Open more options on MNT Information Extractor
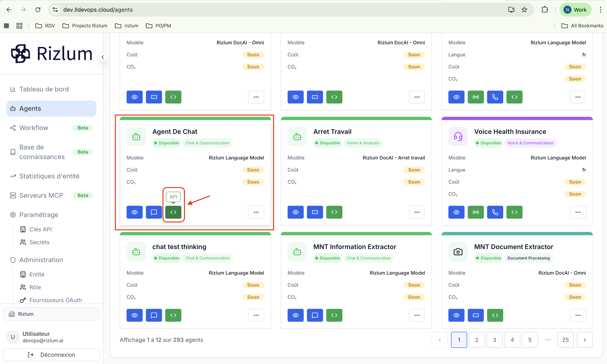Image resolution: width=607 pixels, height=364 pixels. (x=417, y=315)
